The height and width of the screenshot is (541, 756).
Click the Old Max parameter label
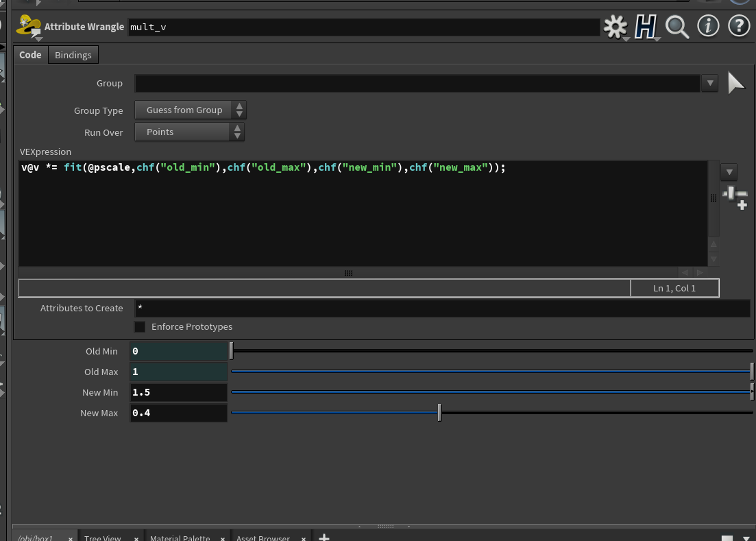tap(101, 372)
